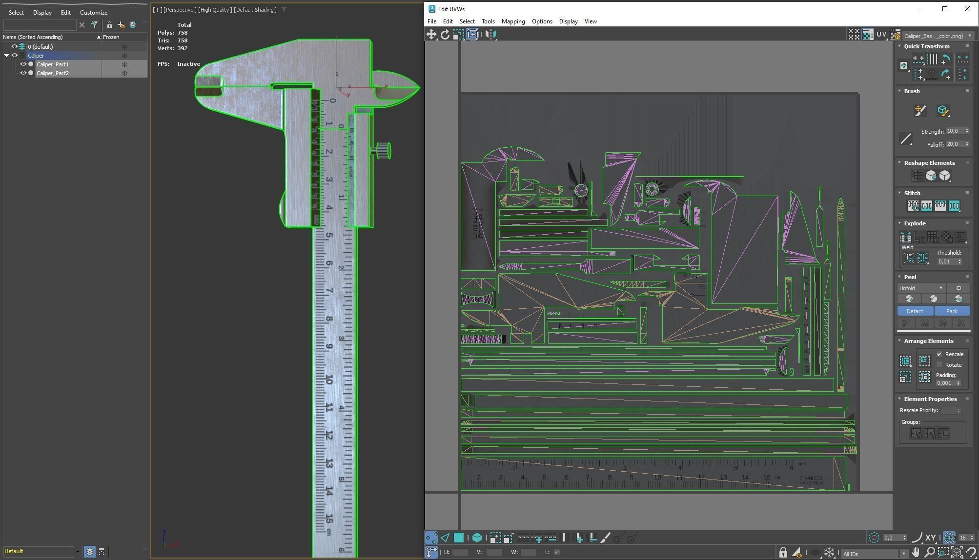Click the [Default Shading] viewport label
The width and height of the screenshot is (979, 560).
[255, 10]
